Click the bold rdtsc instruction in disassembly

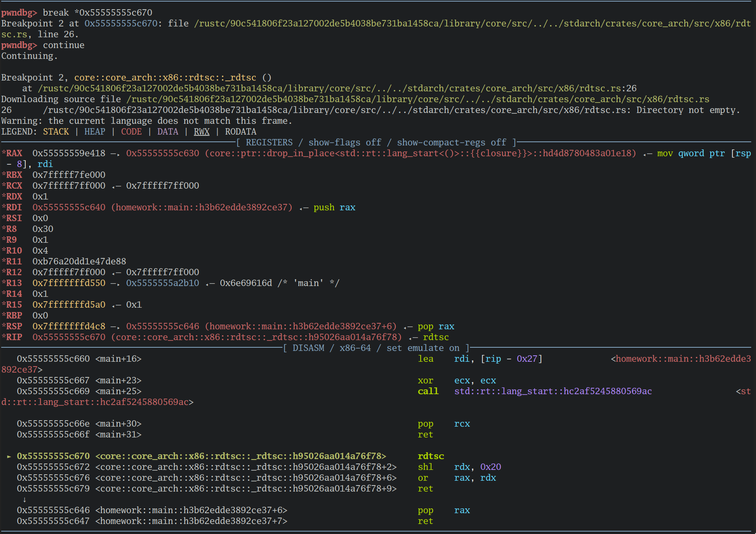(x=431, y=456)
